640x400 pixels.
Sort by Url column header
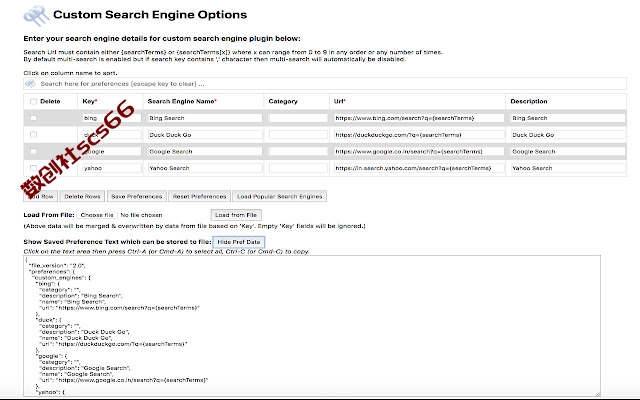coord(340,101)
